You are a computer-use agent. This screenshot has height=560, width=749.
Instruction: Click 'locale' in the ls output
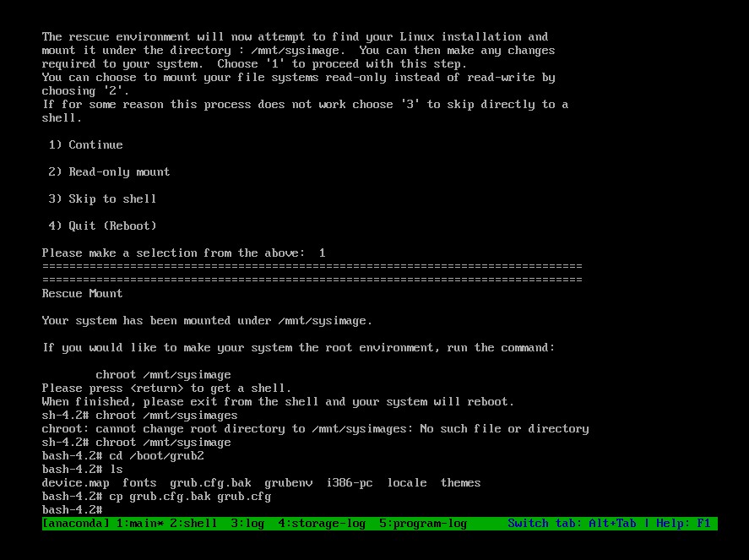point(407,482)
